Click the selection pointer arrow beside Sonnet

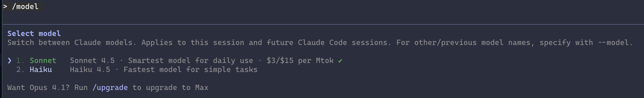pos(9,61)
